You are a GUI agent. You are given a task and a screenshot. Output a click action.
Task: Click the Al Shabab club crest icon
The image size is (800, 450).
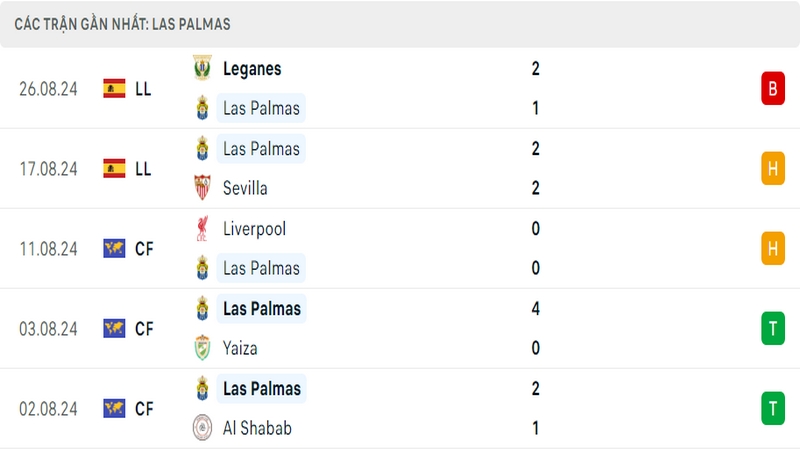click(202, 428)
